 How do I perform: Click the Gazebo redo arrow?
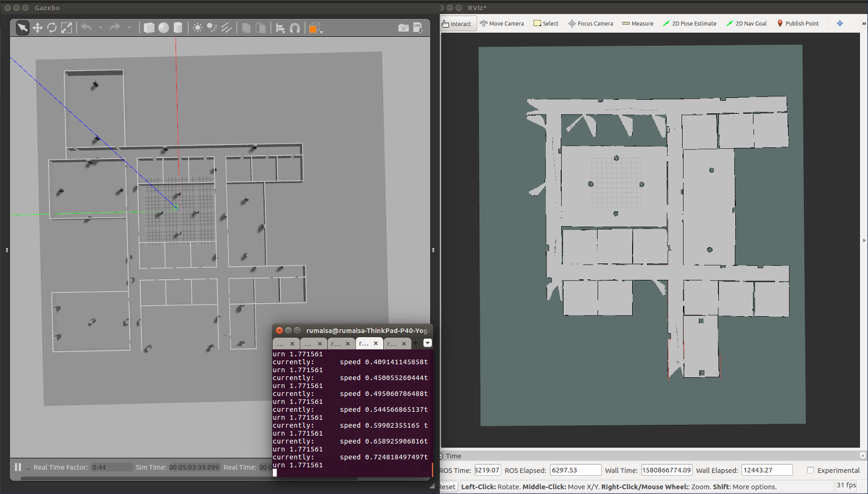tap(115, 27)
